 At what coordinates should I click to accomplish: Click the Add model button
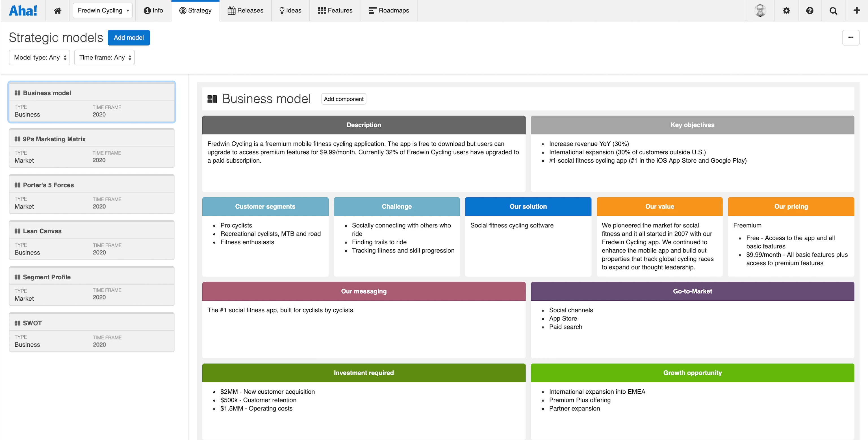(128, 37)
